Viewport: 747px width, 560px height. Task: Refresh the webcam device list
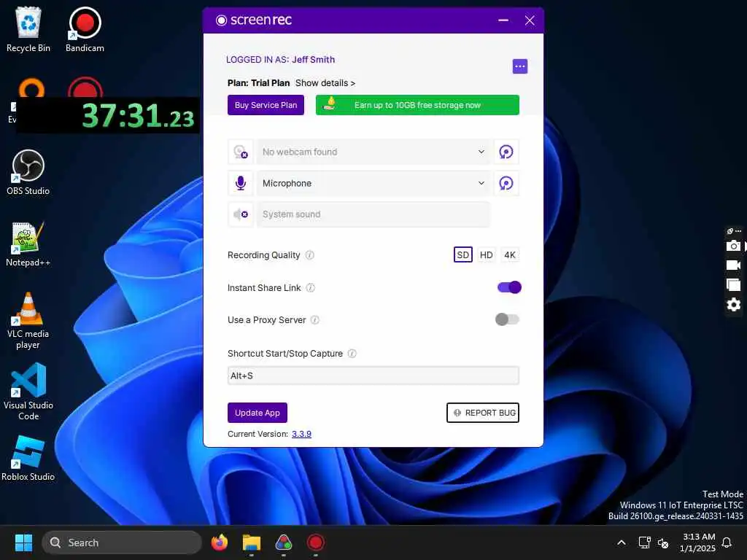click(506, 152)
